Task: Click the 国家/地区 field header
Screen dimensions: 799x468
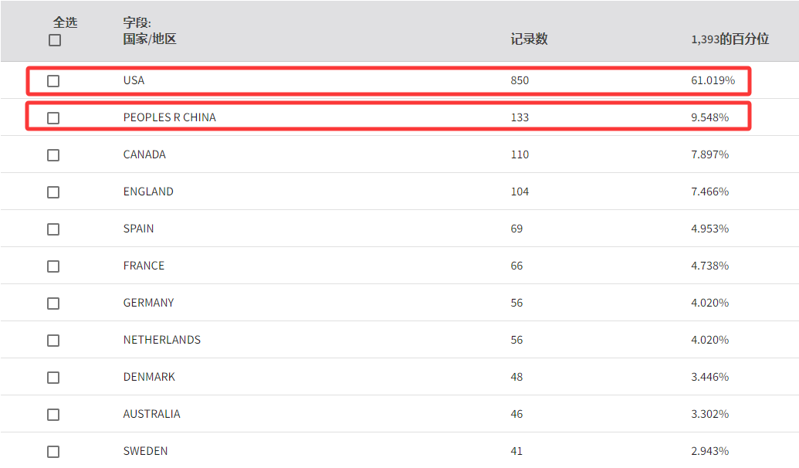Action: point(149,39)
